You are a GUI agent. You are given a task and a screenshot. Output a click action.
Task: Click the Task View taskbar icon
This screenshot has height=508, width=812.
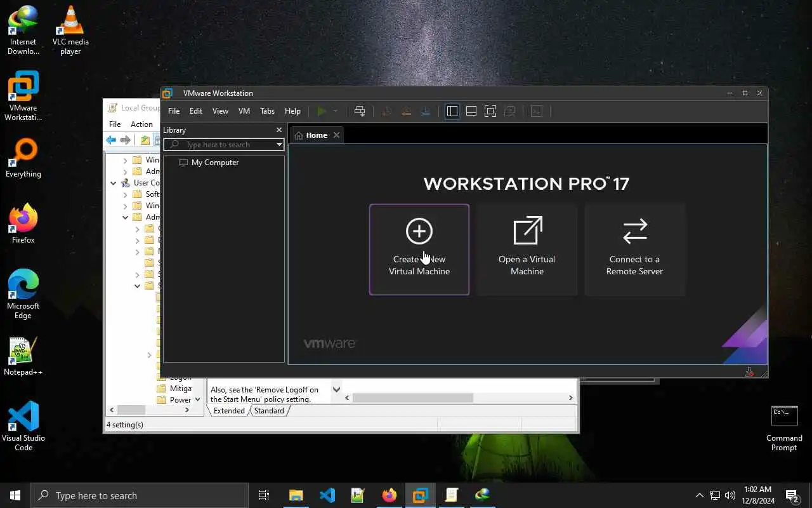tap(264, 495)
